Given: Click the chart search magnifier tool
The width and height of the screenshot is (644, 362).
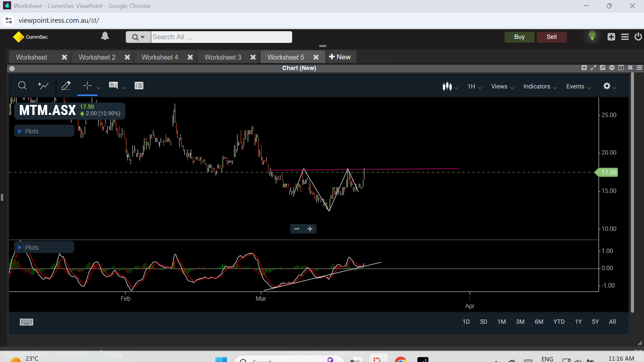Looking at the screenshot, I should click(22, 86).
